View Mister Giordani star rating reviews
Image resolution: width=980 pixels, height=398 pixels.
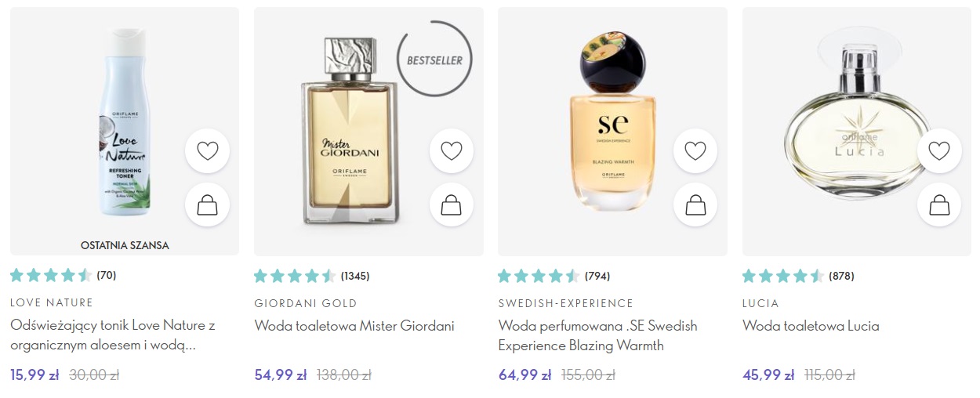(311, 276)
